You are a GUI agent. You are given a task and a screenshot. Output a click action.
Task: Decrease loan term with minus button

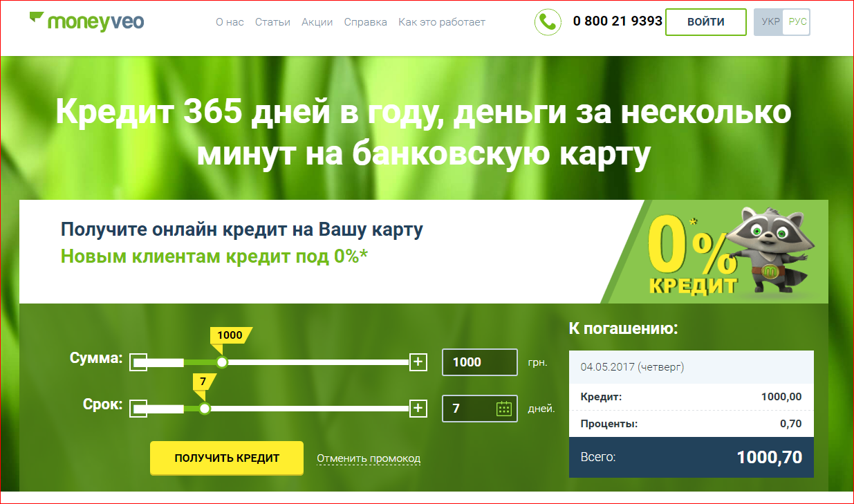[x=139, y=409]
